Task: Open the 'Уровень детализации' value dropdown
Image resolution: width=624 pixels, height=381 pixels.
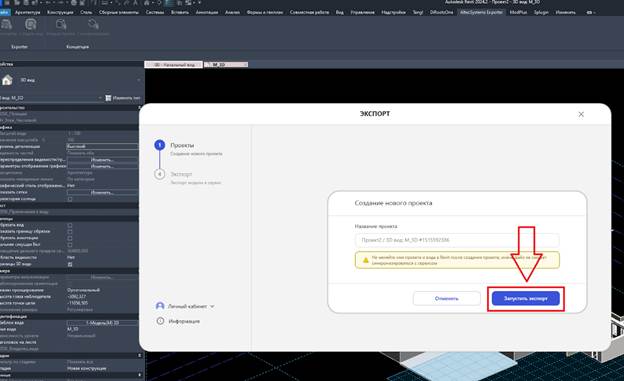Action: 102,147
